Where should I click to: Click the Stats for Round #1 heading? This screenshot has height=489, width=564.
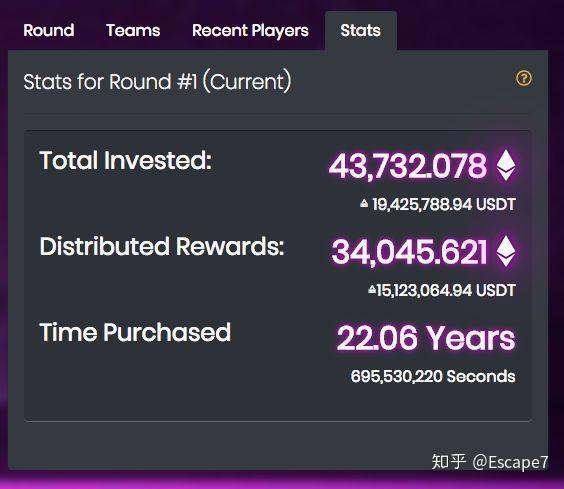[x=157, y=81]
